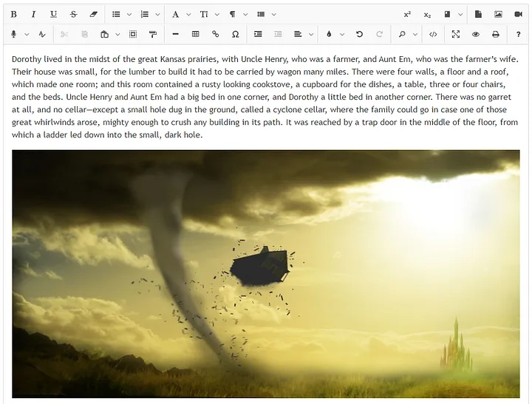Open the Omega special characters icon
532x404 pixels.
pos(235,34)
